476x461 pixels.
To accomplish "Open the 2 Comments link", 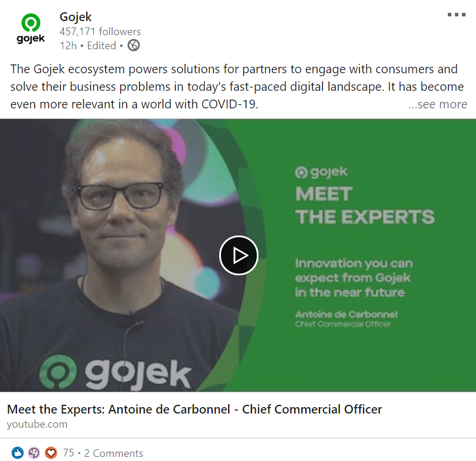I will (114, 453).
